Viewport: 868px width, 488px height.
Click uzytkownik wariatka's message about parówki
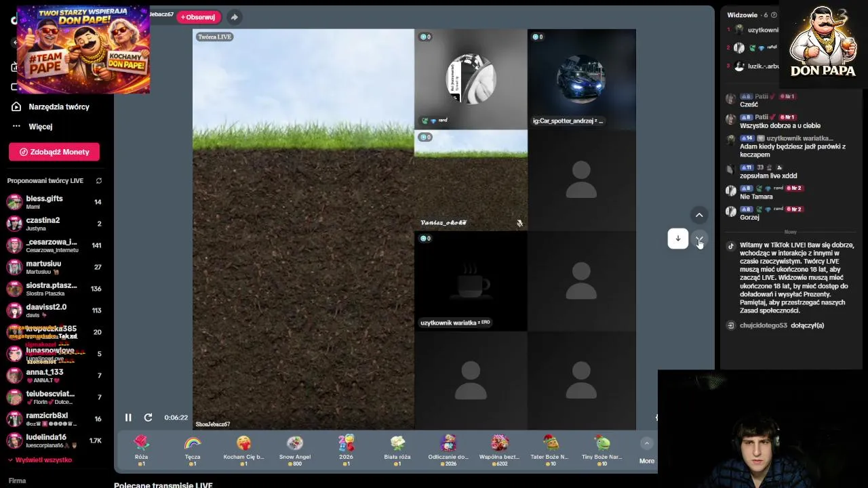(x=793, y=150)
